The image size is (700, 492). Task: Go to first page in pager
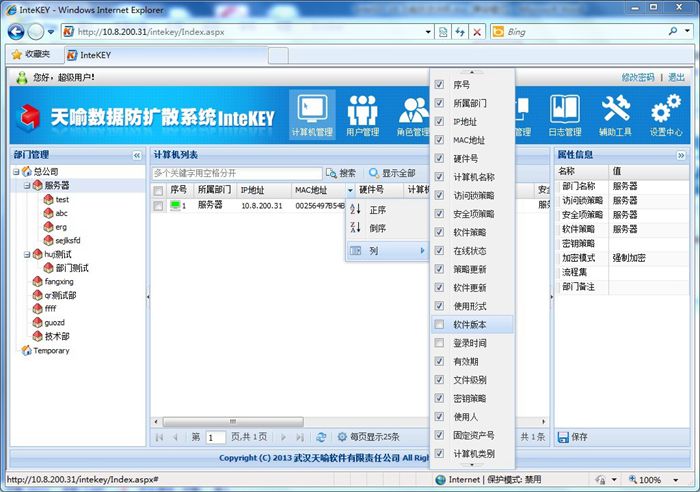pyautogui.click(x=159, y=437)
